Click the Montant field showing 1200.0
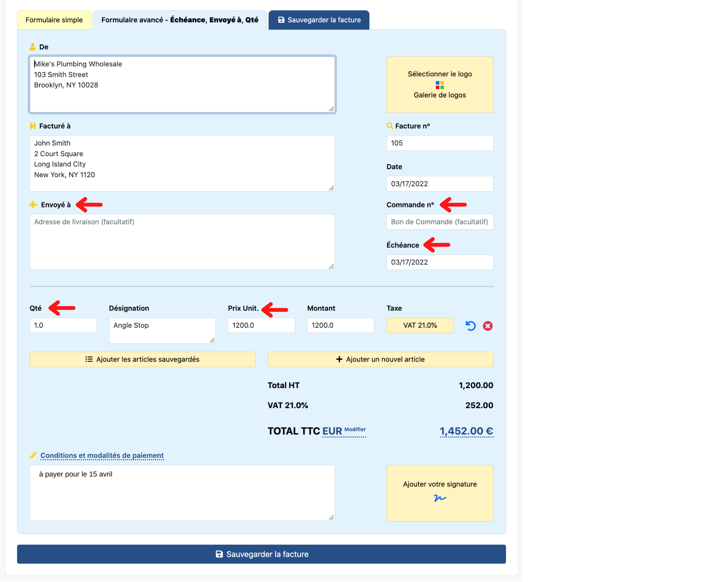The image size is (728, 582). [341, 325]
